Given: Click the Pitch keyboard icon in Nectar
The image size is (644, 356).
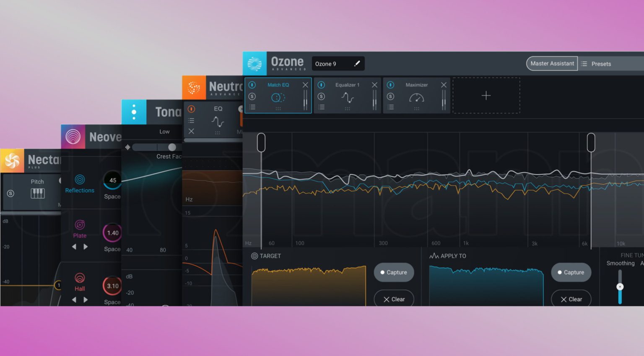Looking at the screenshot, I should point(37,193).
